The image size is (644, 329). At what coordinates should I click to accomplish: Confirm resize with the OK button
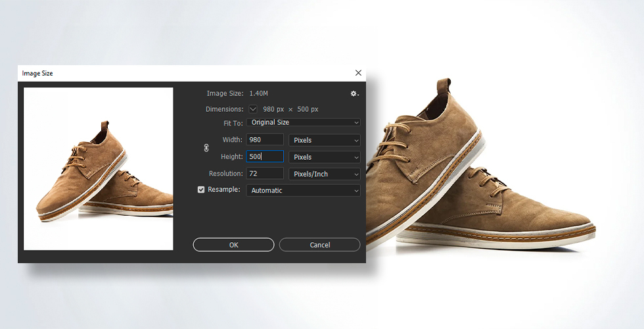point(233,245)
